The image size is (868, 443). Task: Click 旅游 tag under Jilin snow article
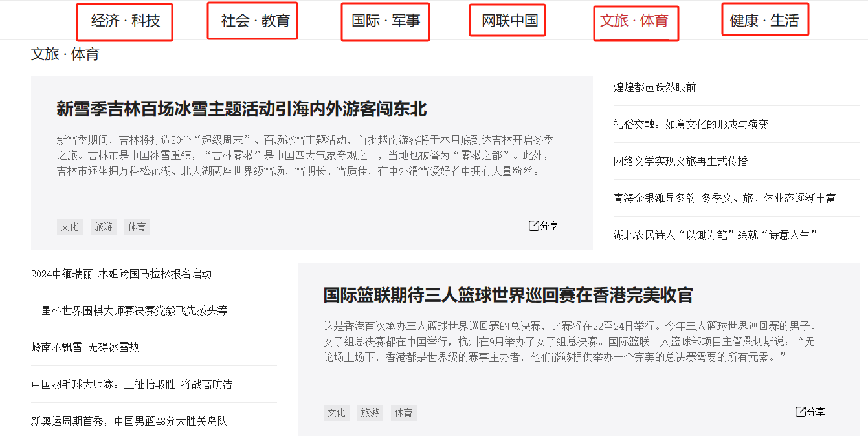pyautogui.click(x=103, y=226)
